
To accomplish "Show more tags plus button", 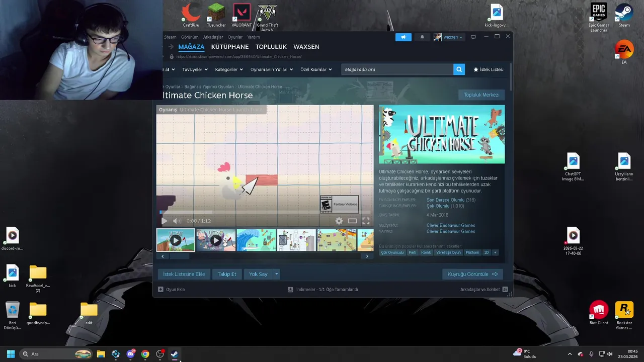I will click(x=495, y=252).
